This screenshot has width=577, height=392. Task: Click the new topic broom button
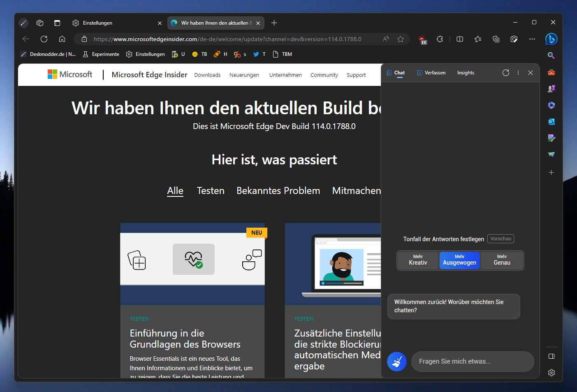click(x=397, y=362)
